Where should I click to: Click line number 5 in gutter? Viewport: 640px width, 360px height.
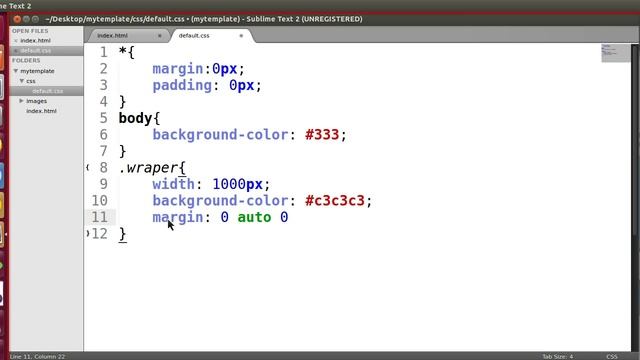pyautogui.click(x=103, y=118)
